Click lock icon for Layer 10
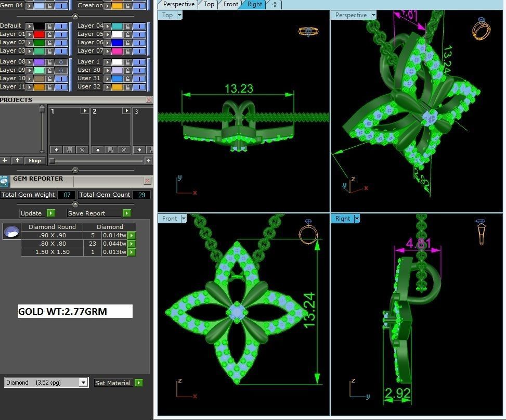 tap(49, 79)
